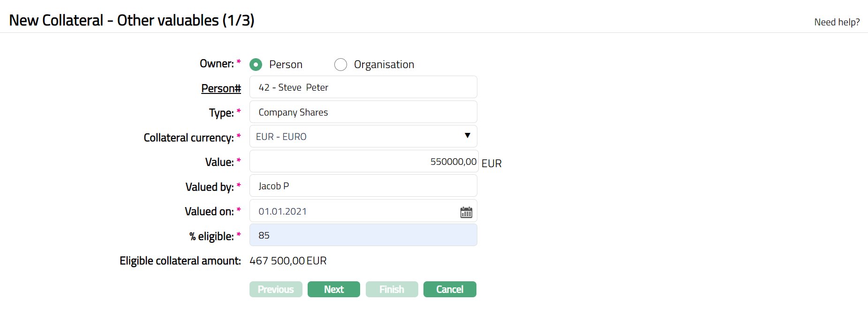Click the Next button

(333, 289)
